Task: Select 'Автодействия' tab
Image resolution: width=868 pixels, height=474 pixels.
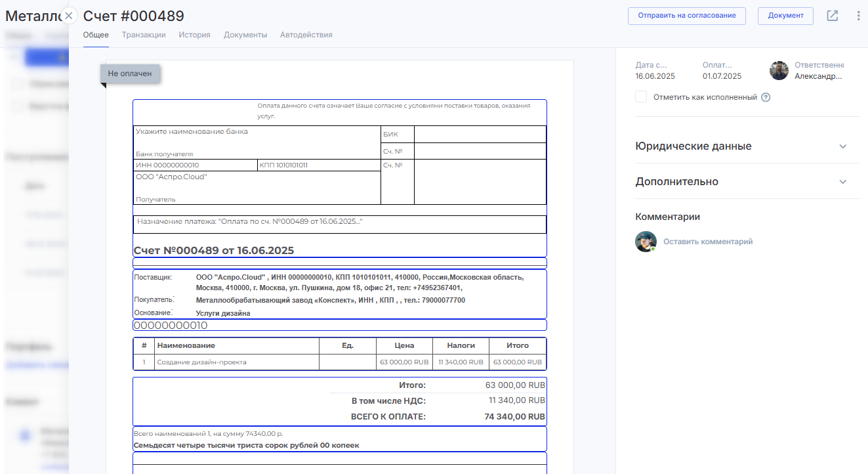Action: pyautogui.click(x=306, y=35)
